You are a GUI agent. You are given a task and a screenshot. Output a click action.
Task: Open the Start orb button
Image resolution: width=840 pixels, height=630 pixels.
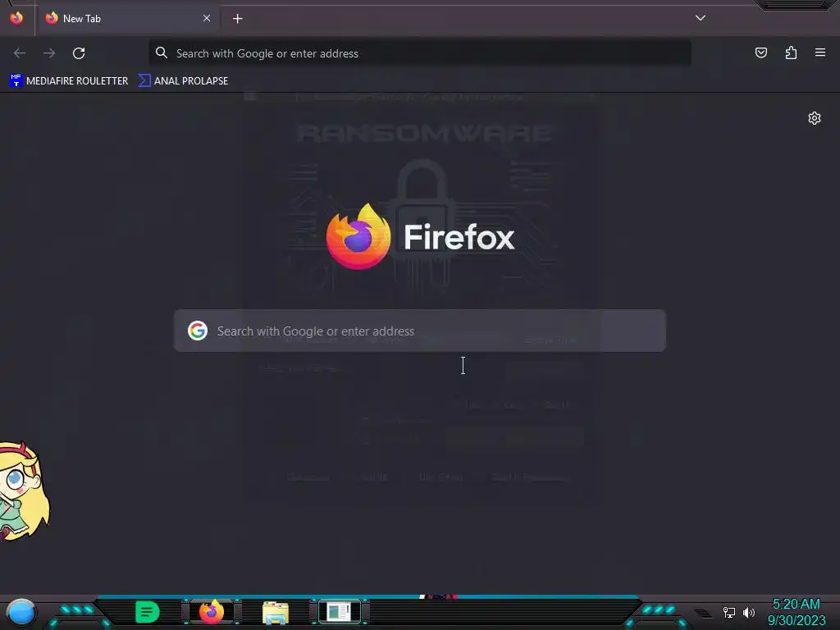click(21, 612)
